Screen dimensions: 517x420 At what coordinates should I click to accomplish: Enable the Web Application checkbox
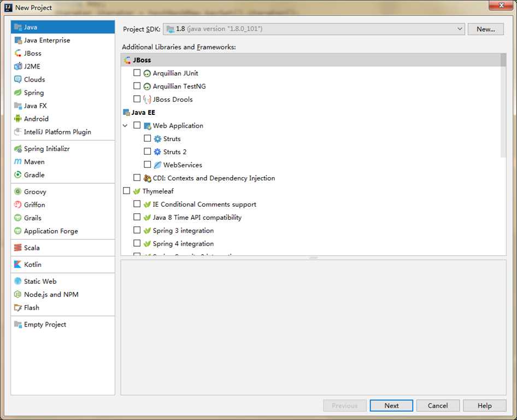click(137, 125)
